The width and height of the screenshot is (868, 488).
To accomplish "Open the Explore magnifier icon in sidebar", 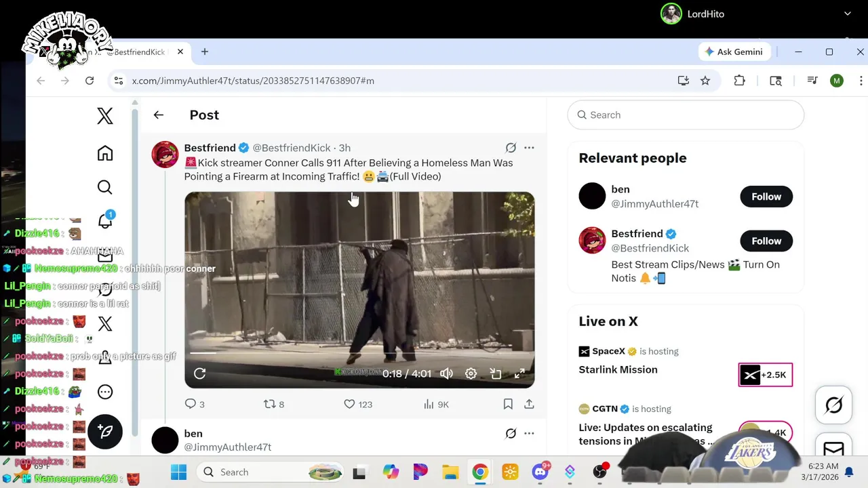I will tap(104, 187).
